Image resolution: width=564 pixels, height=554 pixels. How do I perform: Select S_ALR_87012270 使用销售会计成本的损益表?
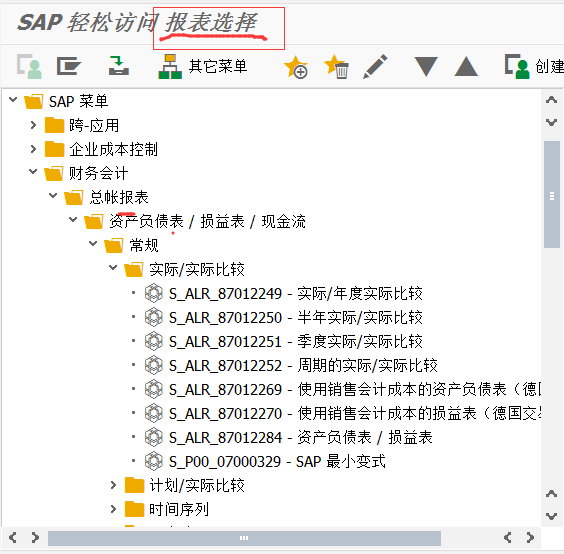pyautogui.click(x=355, y=413)
